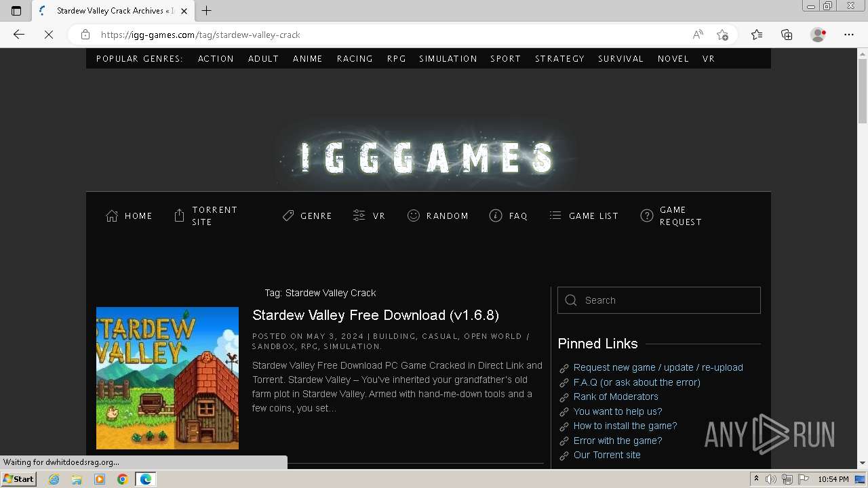Screen dimensions: 868x488
Task: Open the browser profile menu
Action: click(x=818, y=35)
